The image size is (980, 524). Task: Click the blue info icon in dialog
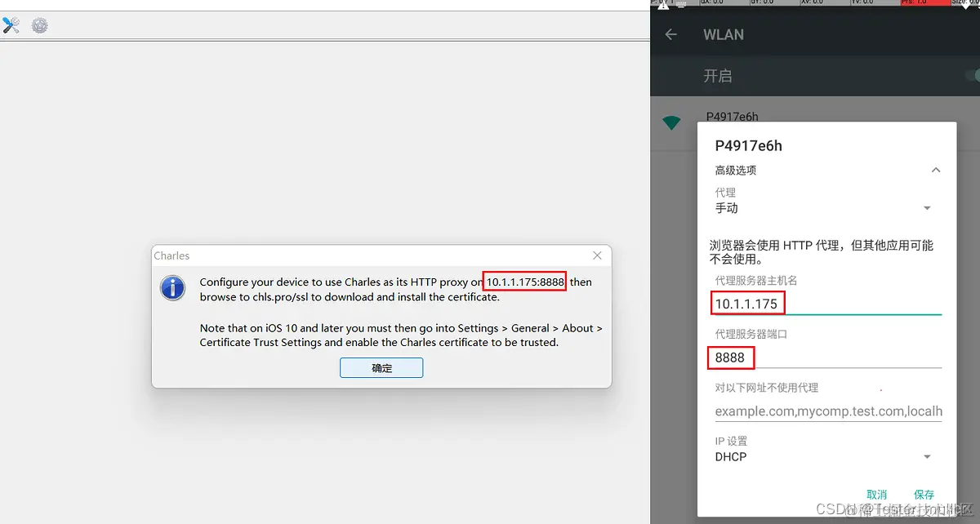coord(172,288)
